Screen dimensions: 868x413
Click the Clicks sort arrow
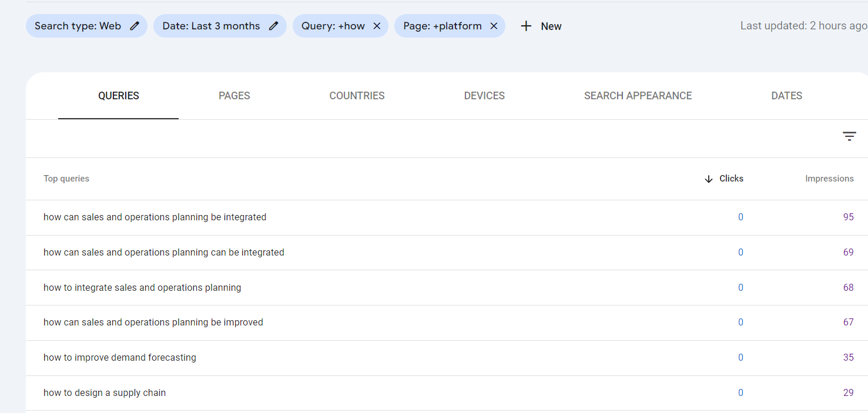pos(709,179)
